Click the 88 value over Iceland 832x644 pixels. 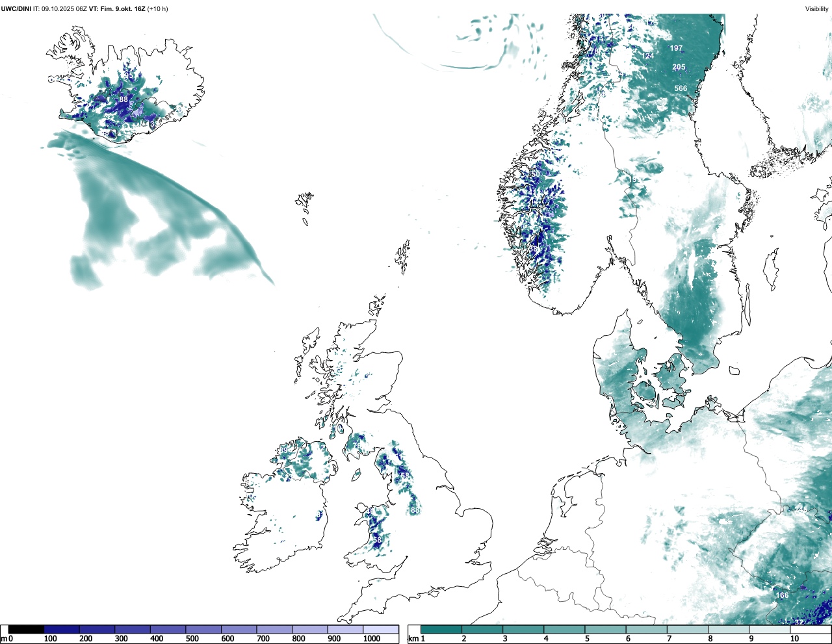(x=123, y=99)
